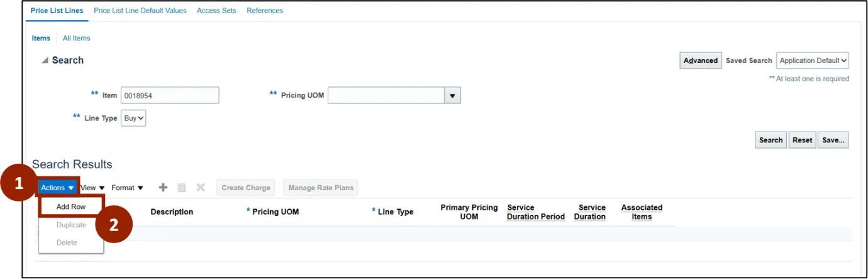Open the References tab
This screenshot has height=279, width=868.
pos(265,11)
